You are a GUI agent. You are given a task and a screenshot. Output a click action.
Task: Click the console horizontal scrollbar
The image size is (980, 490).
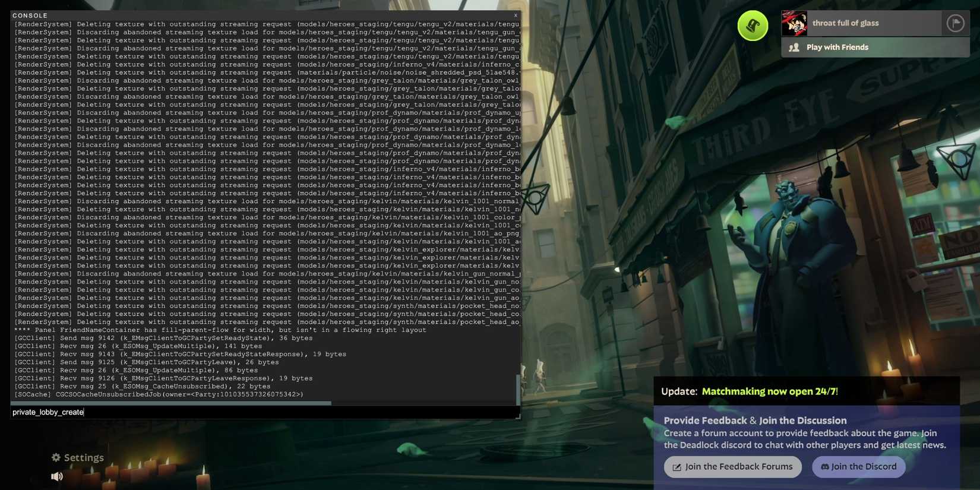[x=171, y=403]
